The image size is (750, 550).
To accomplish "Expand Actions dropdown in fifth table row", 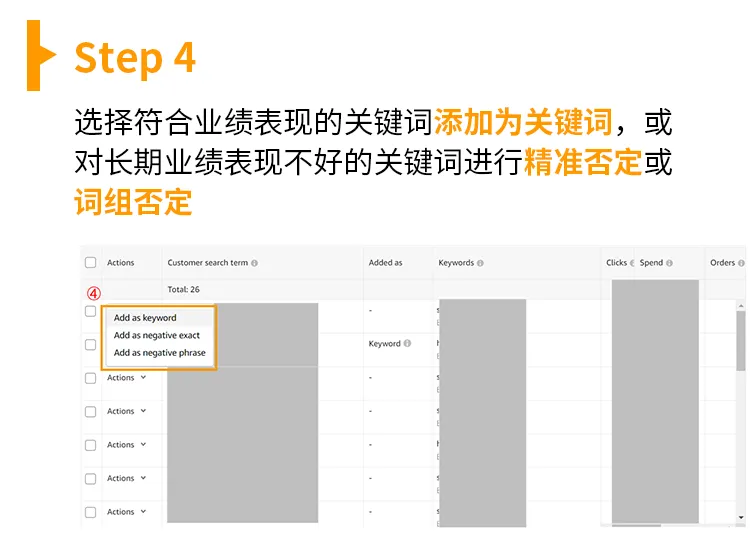I will click(126, 445).
